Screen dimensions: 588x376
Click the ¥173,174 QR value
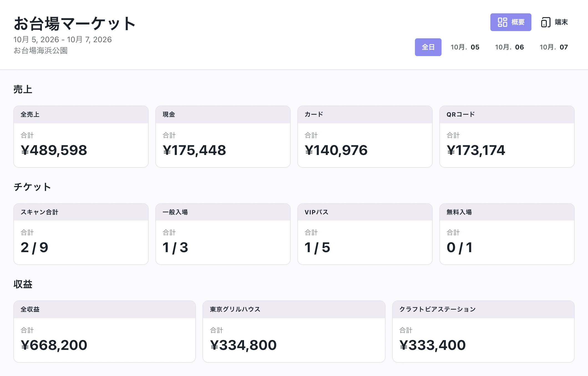476,150
